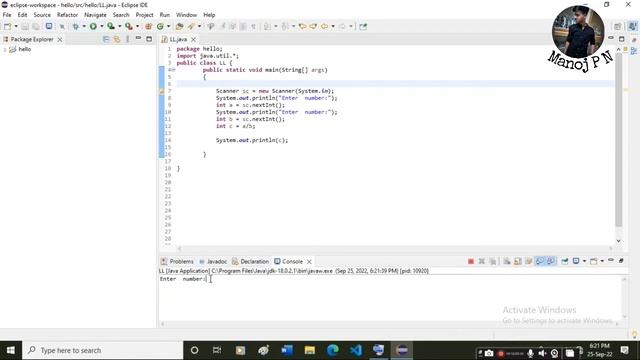The width and height of the screenshot is (640, 360).
Task: Toggle Scroll Lock in the Console
Action: (x=518, y=261)
